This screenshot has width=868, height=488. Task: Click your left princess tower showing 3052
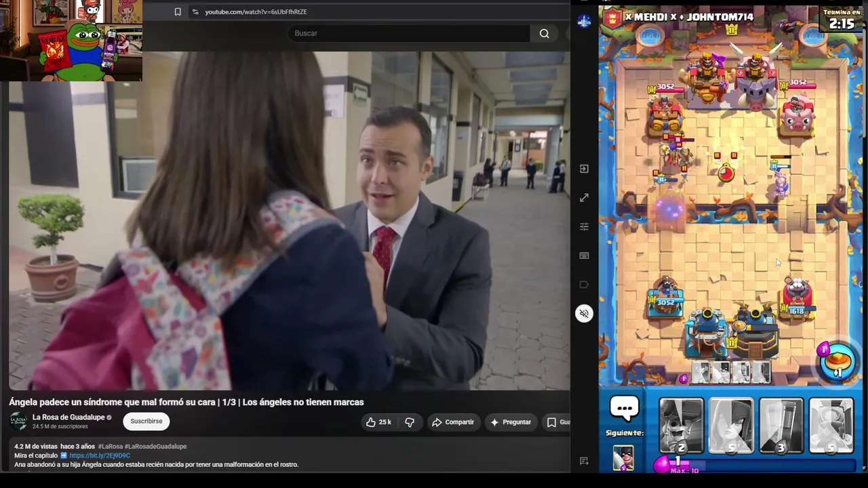point(665,297)
